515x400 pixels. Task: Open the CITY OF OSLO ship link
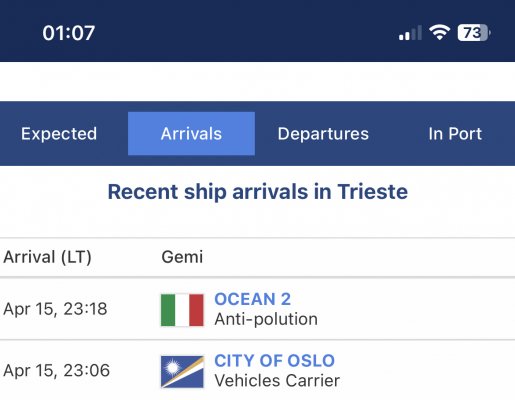tap(274, 361)
